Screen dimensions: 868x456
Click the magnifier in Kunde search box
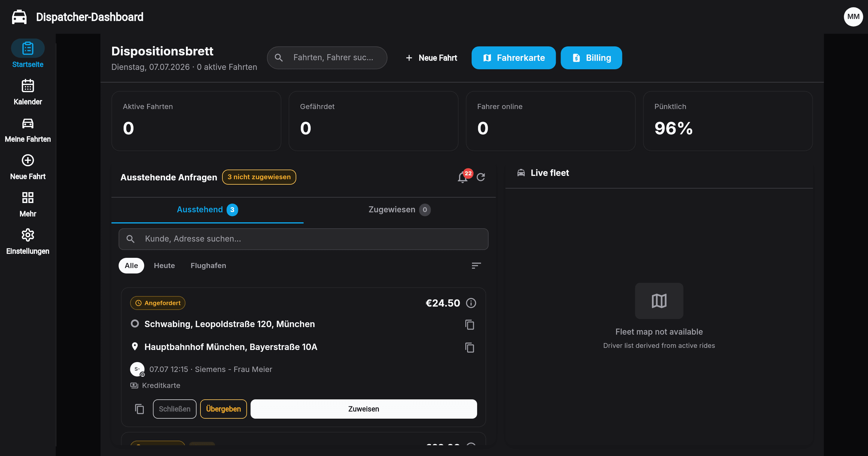coord(131,239)
